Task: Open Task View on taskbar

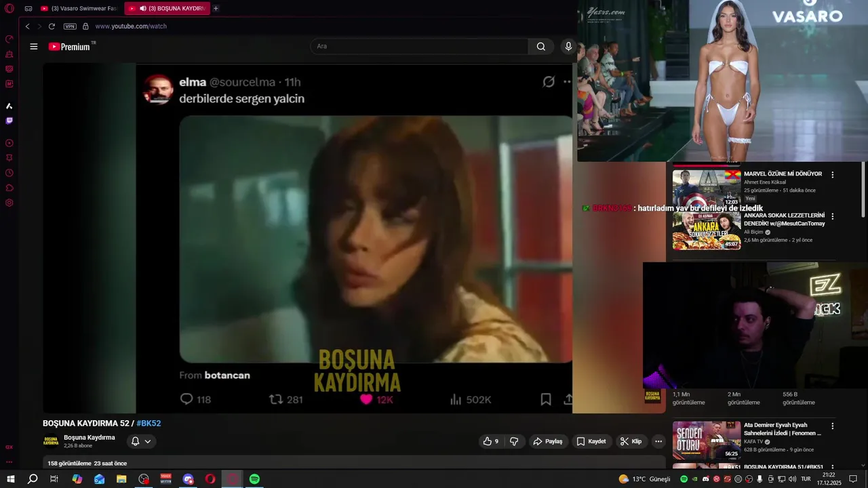Action: (x=54, y=479)
